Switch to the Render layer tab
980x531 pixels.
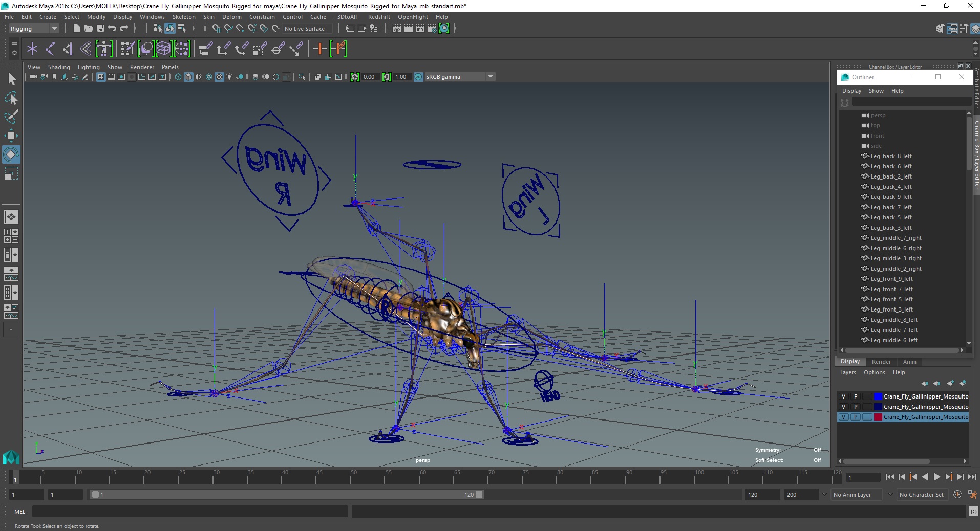click(x=881, y=362)
